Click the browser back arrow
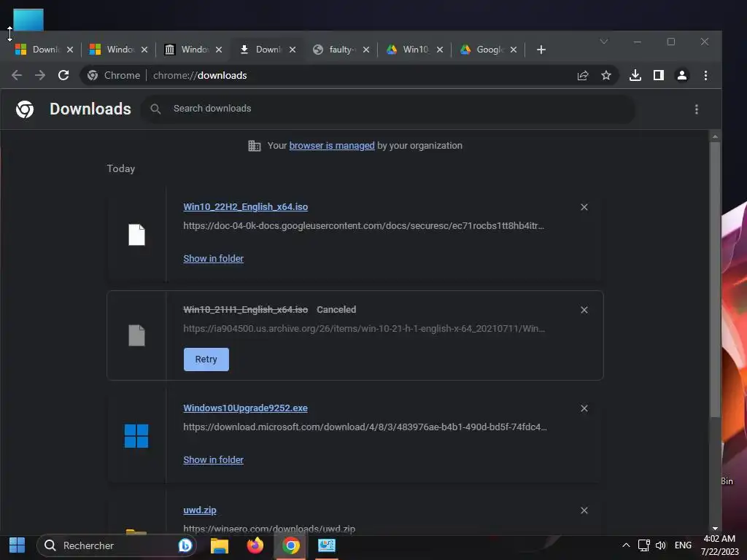This screenshot has width=747, height=560. click(x=17, y=75)
